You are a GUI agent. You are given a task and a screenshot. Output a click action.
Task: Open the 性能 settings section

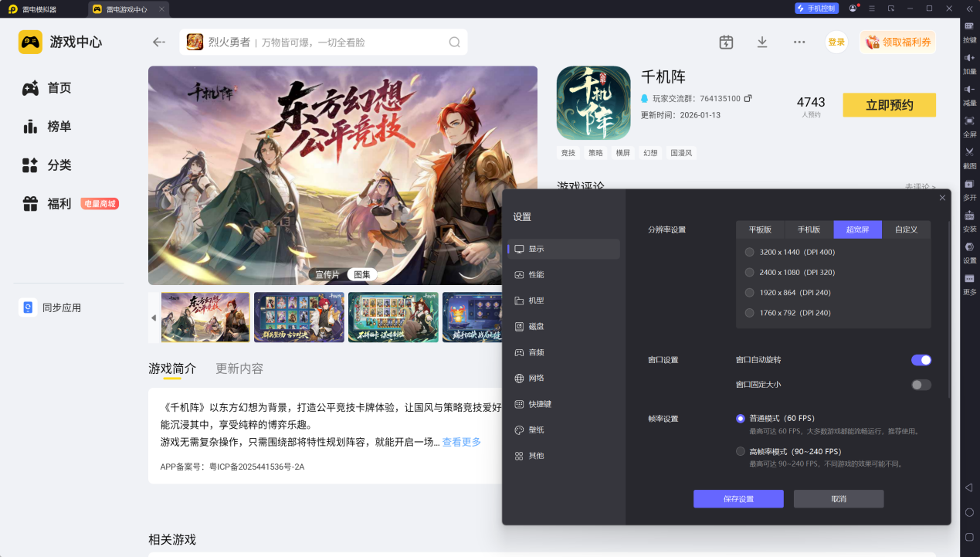564,274
